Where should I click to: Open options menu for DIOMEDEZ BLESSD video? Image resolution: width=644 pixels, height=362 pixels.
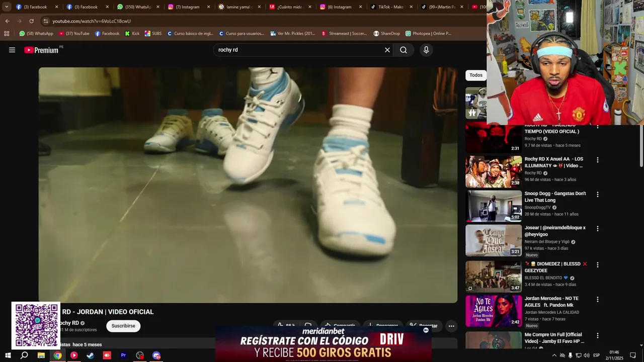(598, 264)
